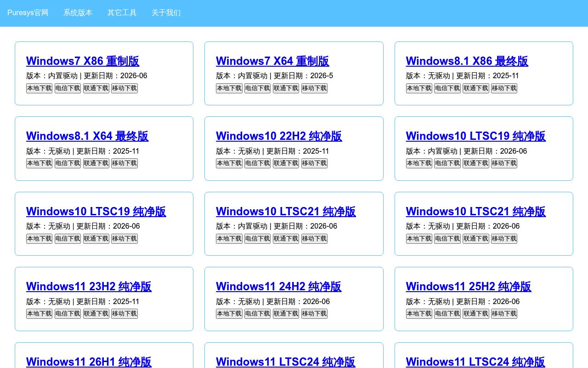Start 本地下载 for Windows11 24H2 纯净版
The width and height of the screenshot is (588, 368).
pos(229,314)
